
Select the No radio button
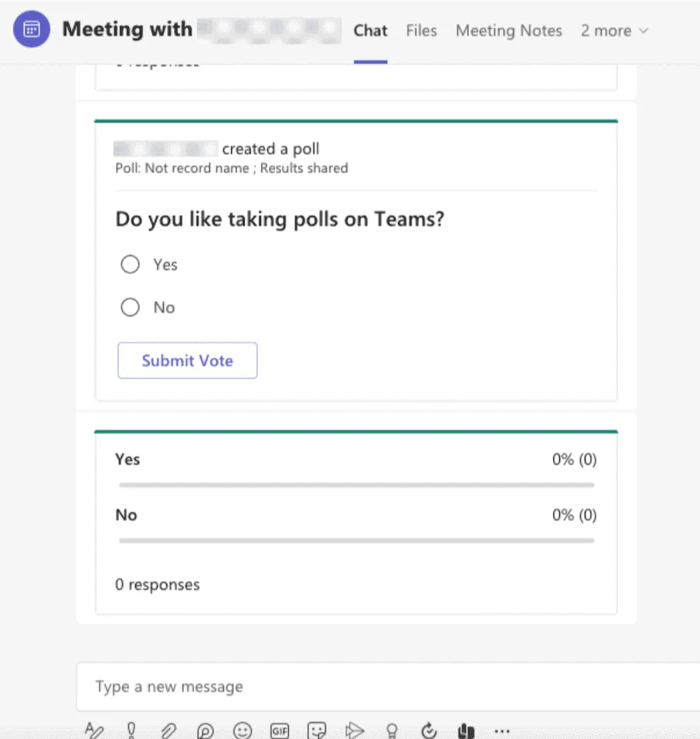pyautogui.click(x=130, y=307)
